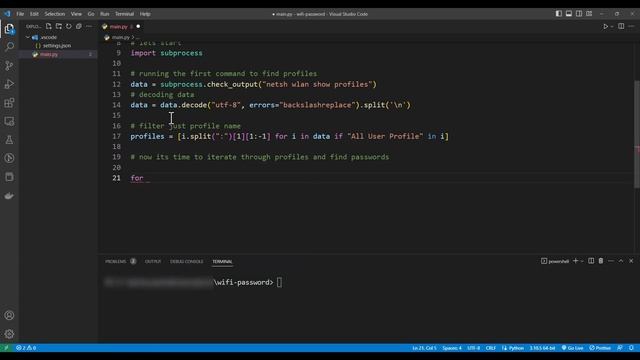Viewport: 640px width, 360px height.
Task: Click the editor vertical scrollbar
Action: tap(637, 135)
